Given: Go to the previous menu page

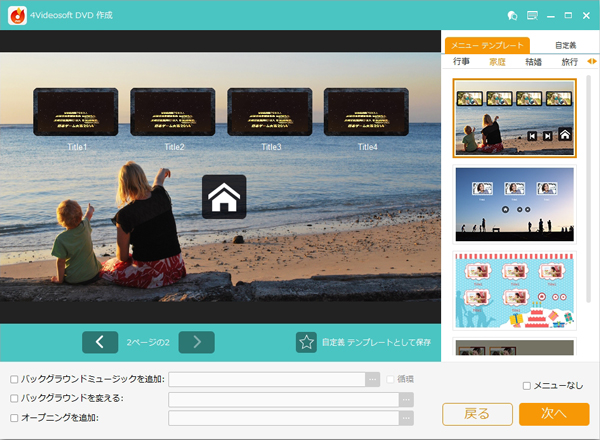Looking at the screenshot, I should click(x=100, y=342).
